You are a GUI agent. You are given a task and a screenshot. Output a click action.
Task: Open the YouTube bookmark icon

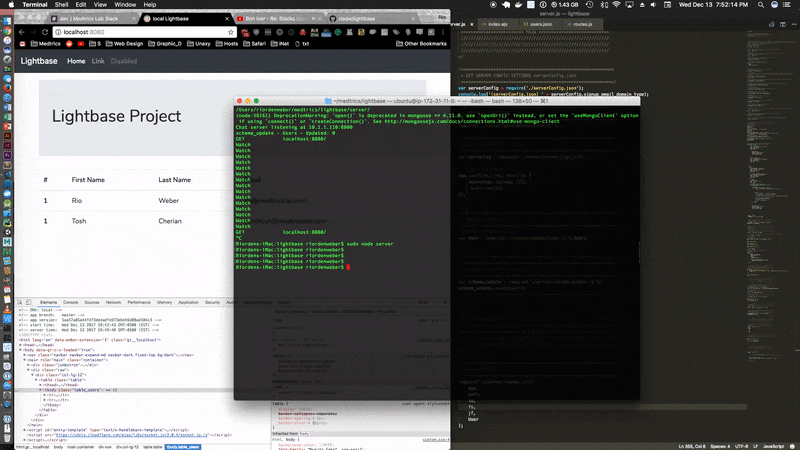click(x=81, y=44)
